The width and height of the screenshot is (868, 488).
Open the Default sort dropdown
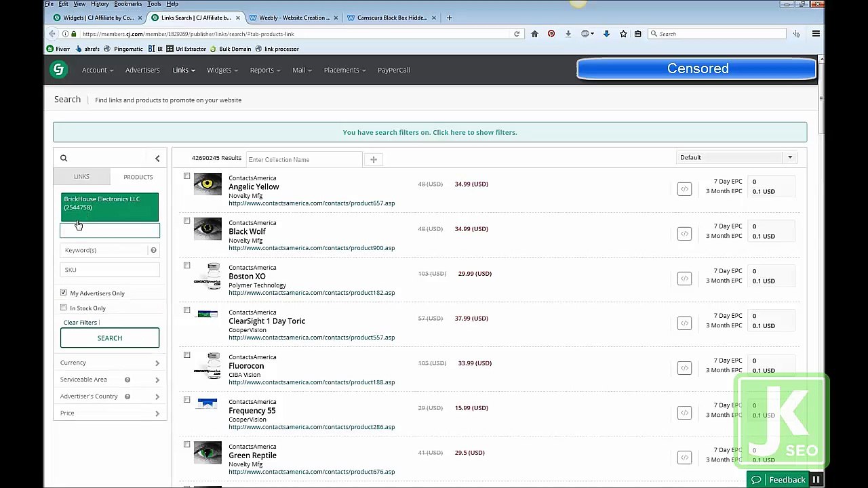[735, 157]
